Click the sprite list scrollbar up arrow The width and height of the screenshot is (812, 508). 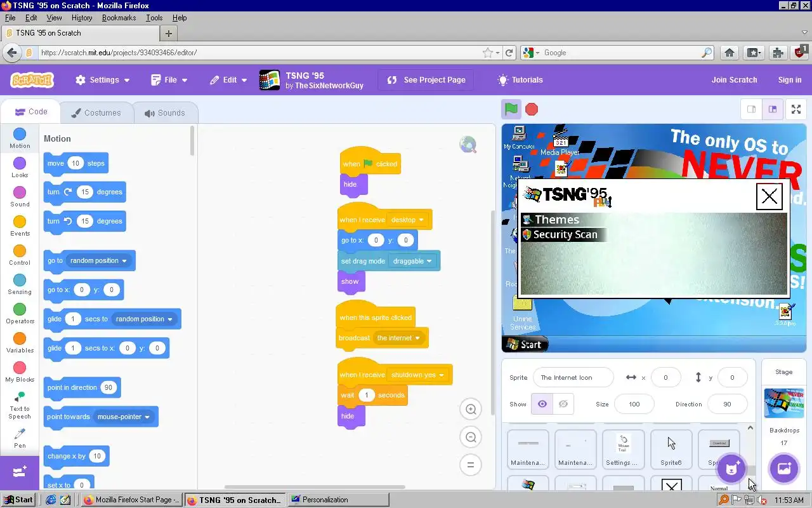750,428
